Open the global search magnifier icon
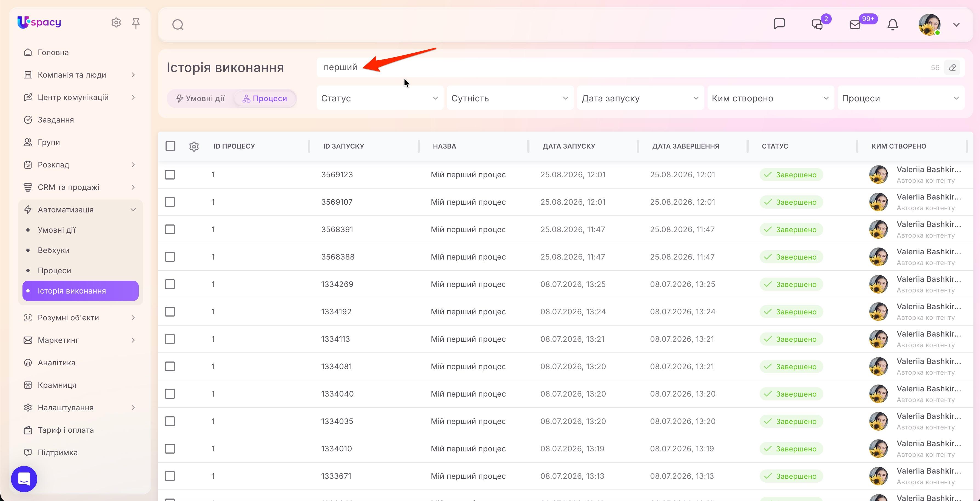The height and width of the screenshot is (501, 980). [x=178, y=25]
